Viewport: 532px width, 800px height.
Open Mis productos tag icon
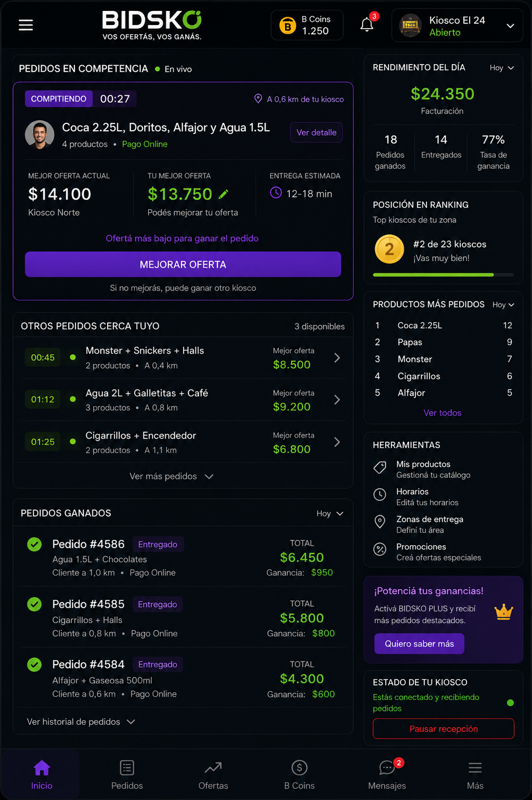click(x=380, y=467)
